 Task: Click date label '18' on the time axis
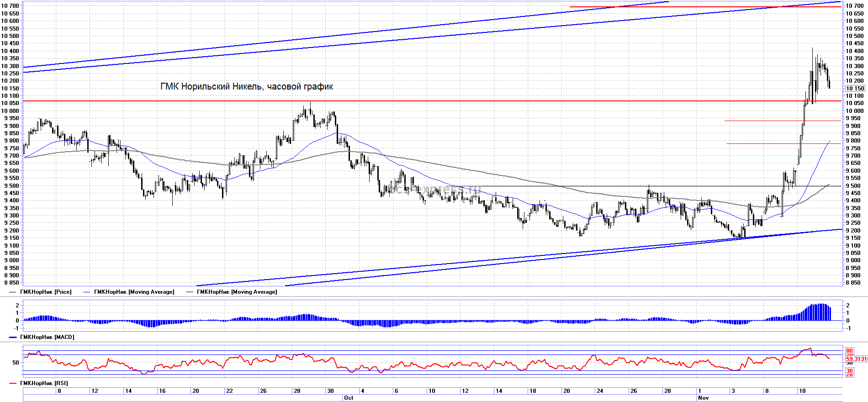533,391
